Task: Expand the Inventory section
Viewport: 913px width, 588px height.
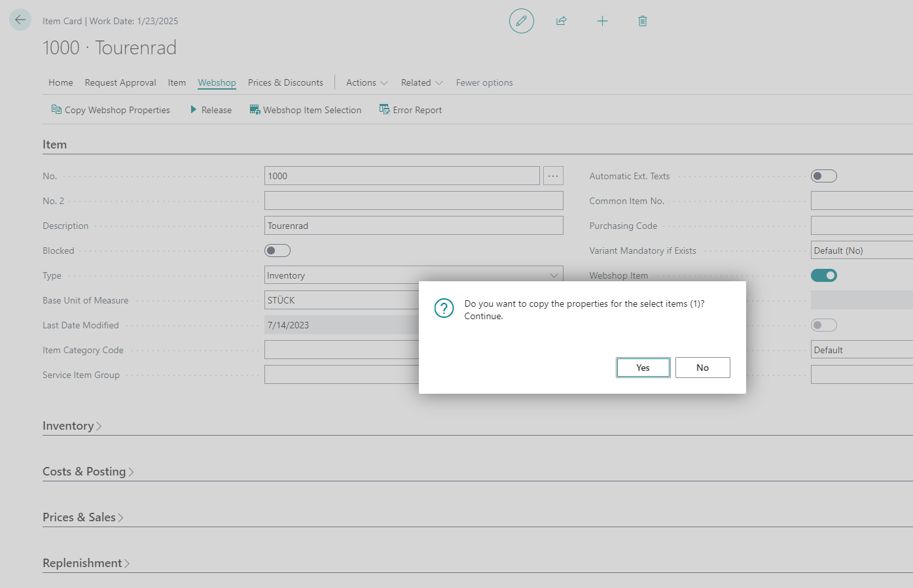Action: [x=72, y=426]
